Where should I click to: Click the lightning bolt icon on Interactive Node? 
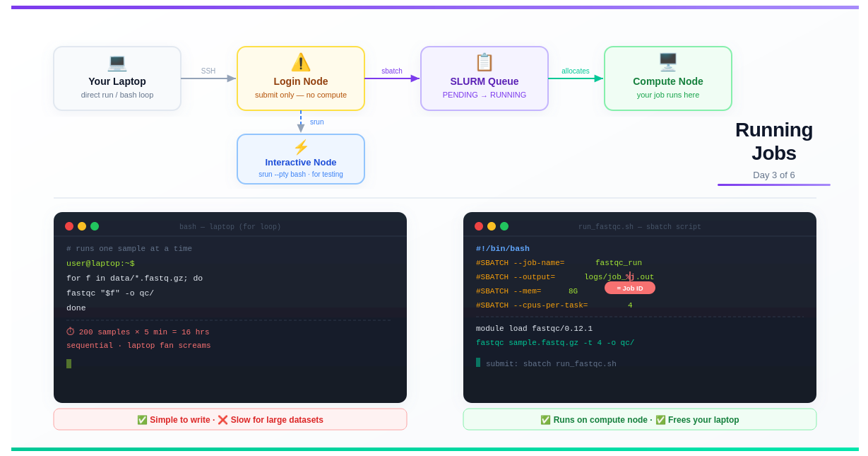[x=301, y=147]
